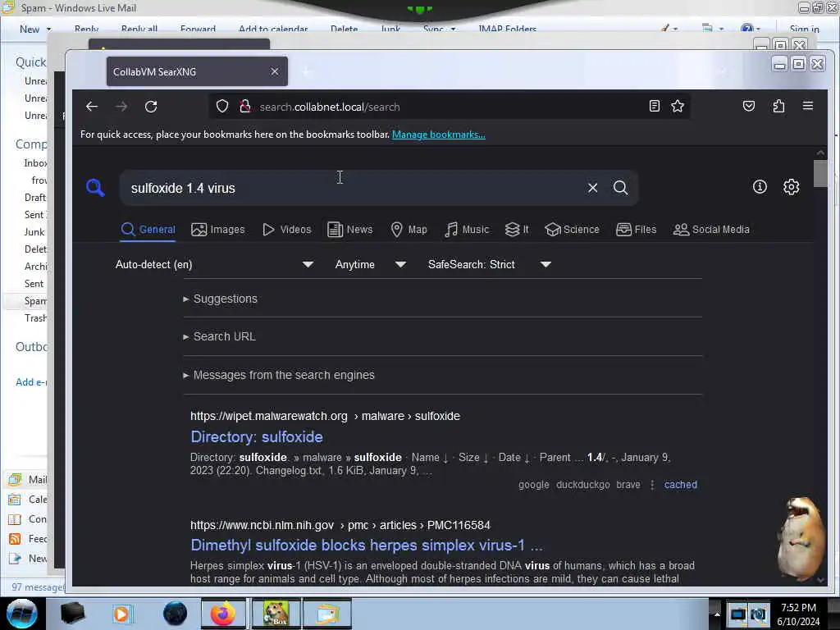Click the browser forward arrow
This screenshot has width=840, height=630.
click(121, 107)
